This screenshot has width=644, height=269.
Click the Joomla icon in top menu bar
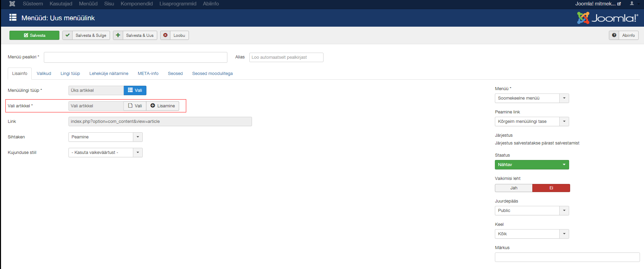coord(12,4)
